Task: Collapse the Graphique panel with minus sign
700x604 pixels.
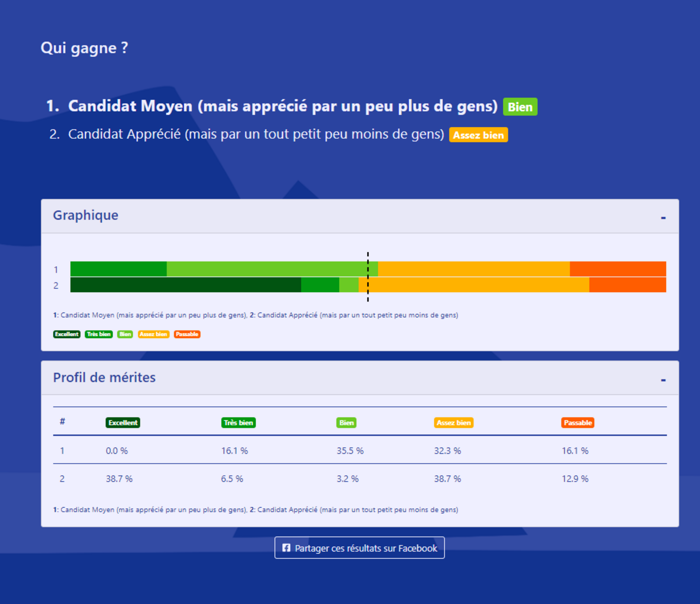Action: (663, 218)
